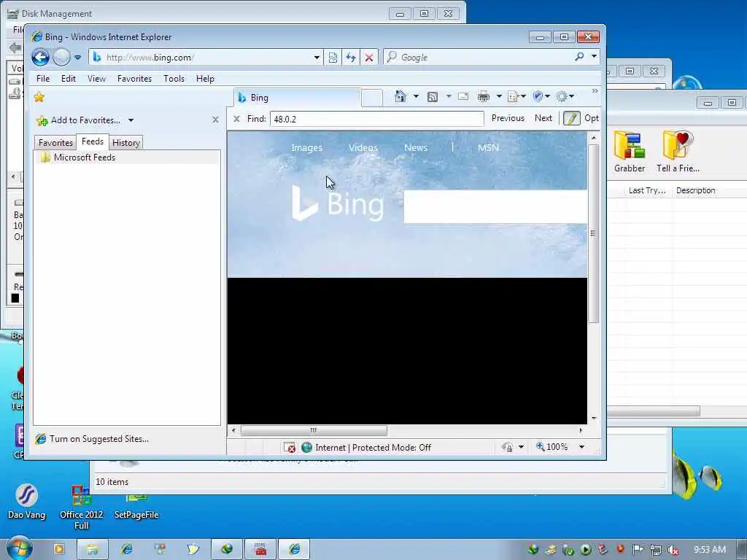Click Images link on Bing
The height and width of the screenshot is (560, 747).
coord(307,148)
